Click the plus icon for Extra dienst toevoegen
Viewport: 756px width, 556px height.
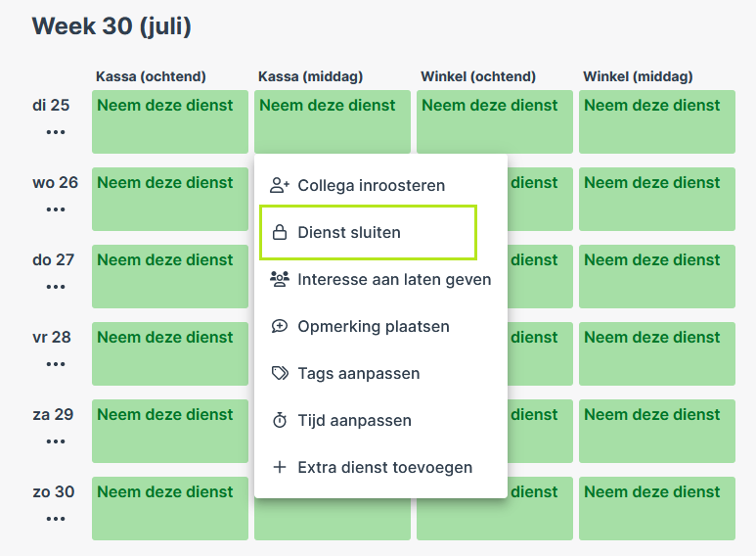279,467
